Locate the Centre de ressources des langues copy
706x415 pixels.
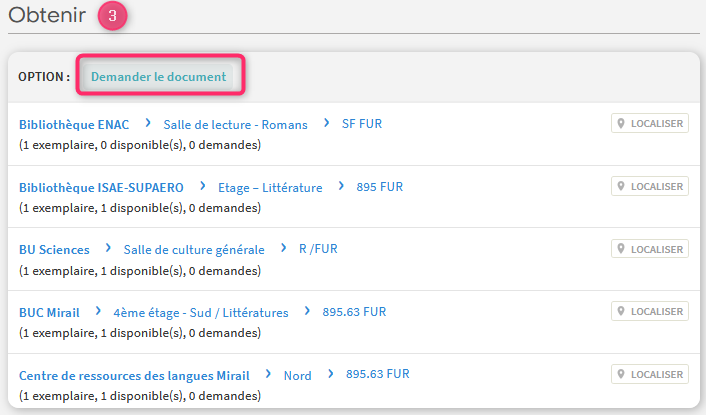pyautogui.click(x=650, y=374)
